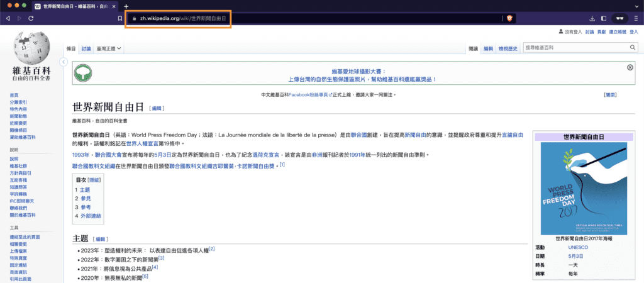644x283 pixels.
Task: Click the 登入 login link
Action: coord(634,31)
